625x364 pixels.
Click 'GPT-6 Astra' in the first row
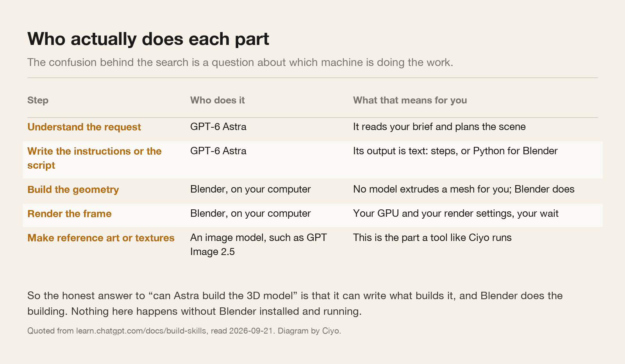coord(218,127)
